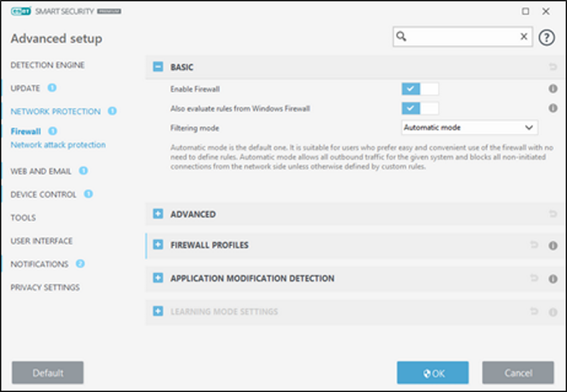Collapse the Basic section

coord(158,67)
